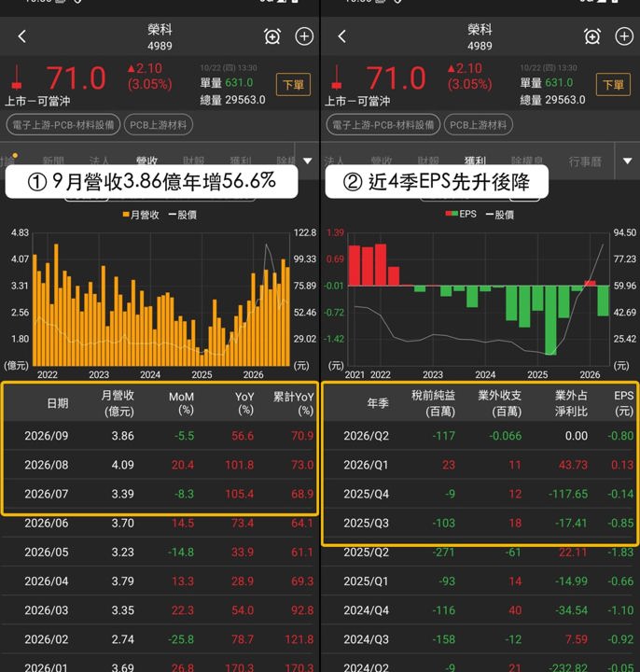
Task: Tap the candlestick icon beside 71.0 in left screen
Action: pos(17,77)
